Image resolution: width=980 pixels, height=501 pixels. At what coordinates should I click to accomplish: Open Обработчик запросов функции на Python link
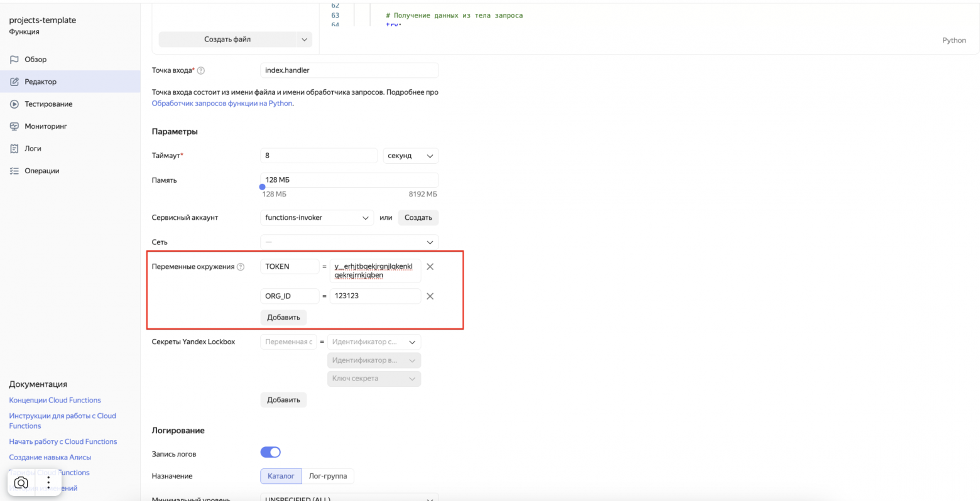tap(222, 104)
